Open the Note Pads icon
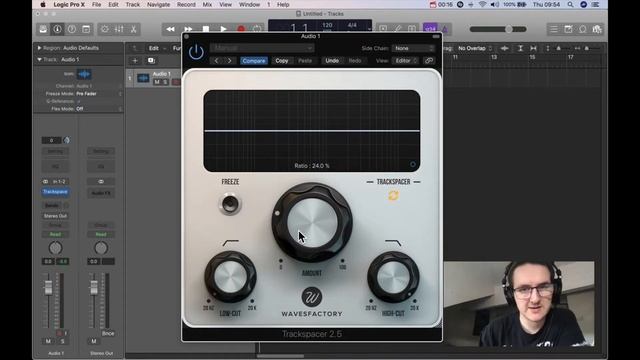 coord(568,29)
